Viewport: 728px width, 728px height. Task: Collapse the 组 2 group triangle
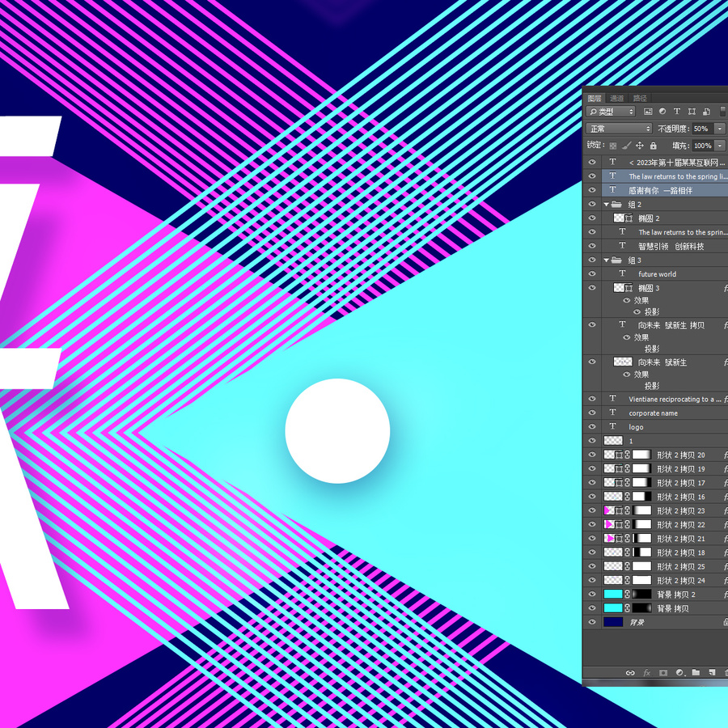coord(607,205)
